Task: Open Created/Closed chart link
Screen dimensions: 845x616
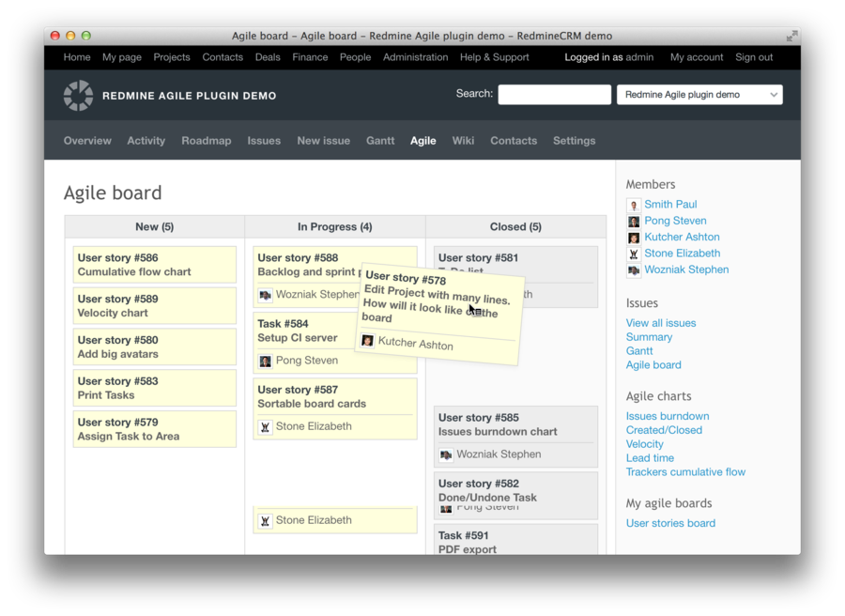Action: (664, 430)
